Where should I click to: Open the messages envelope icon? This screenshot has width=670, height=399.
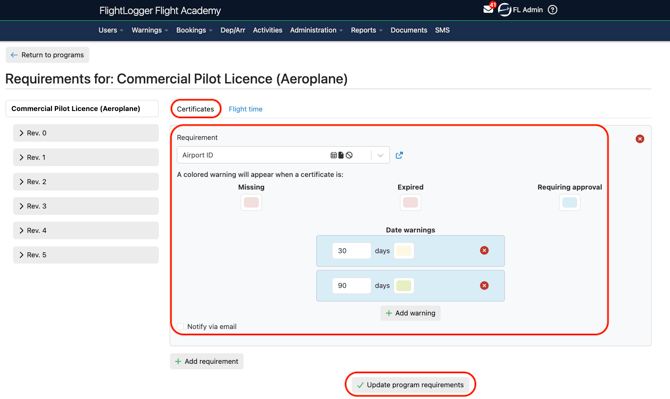(x=488, y=9)
